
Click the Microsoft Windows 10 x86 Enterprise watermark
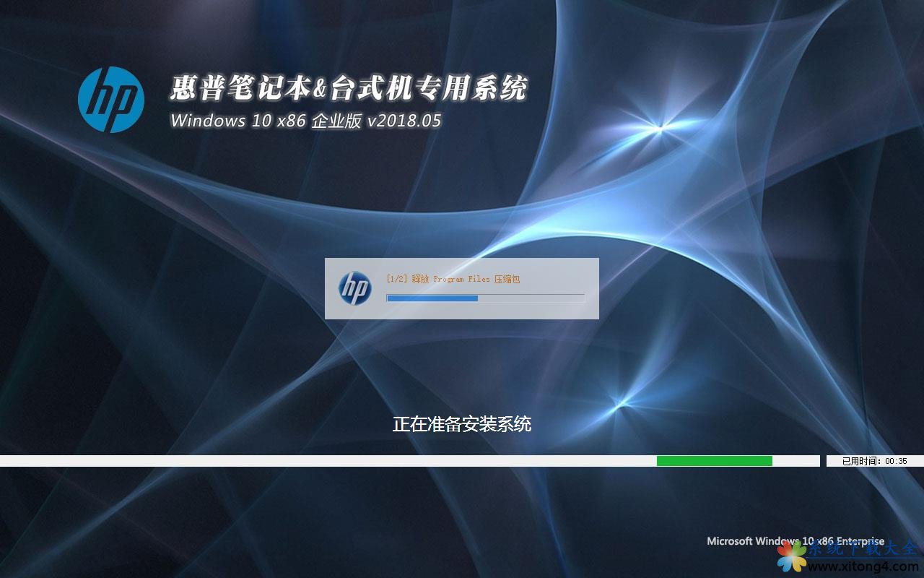794,541
